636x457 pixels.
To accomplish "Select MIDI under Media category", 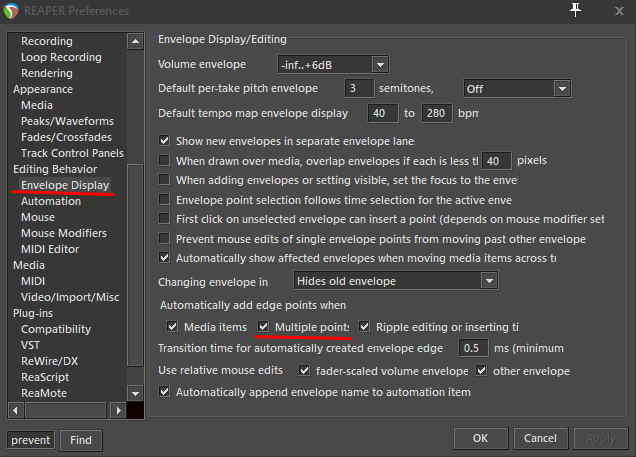I will 33,281.
